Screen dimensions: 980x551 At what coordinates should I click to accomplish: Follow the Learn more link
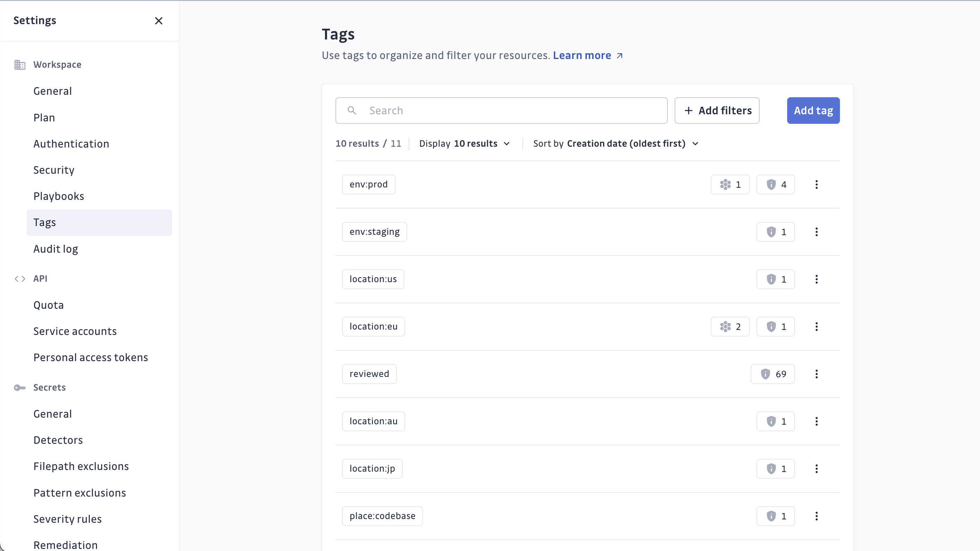[x=588, y=56]
